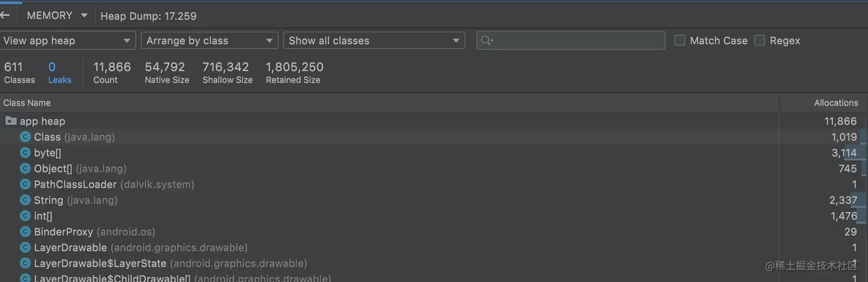The width and height of the screenshot is (868, 282).
Task: Select the int[] class row
Action: coord(43,216)
